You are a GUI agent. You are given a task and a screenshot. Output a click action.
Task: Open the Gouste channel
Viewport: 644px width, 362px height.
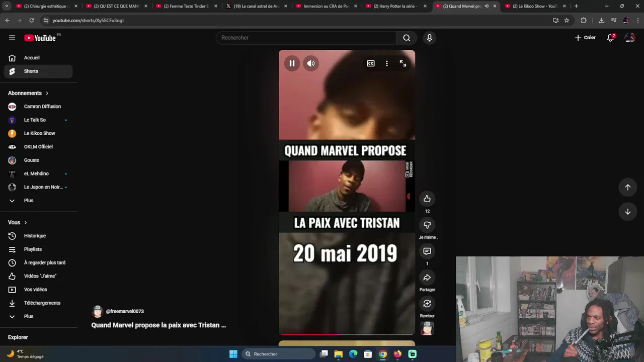(x=38, y=160)
